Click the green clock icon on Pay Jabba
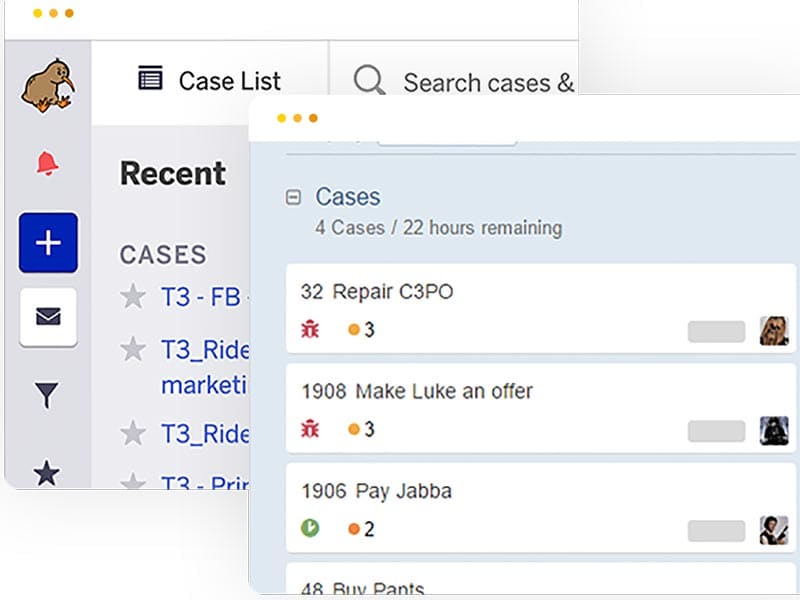 [310, 528]
